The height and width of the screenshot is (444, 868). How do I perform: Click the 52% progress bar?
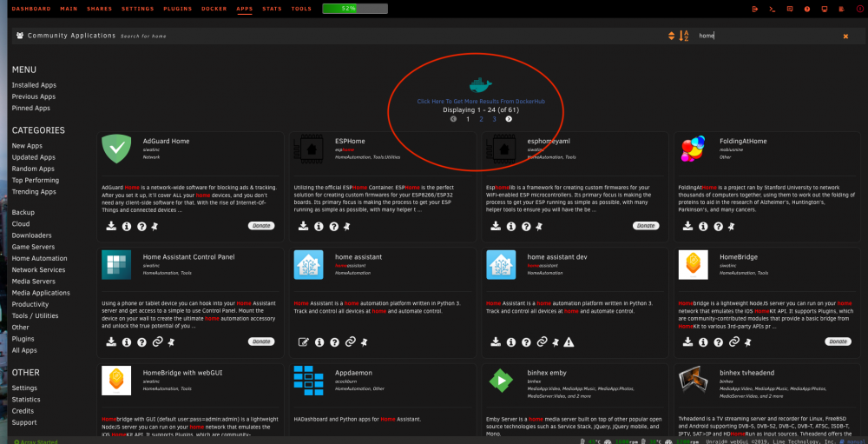(x=355, y=9)
